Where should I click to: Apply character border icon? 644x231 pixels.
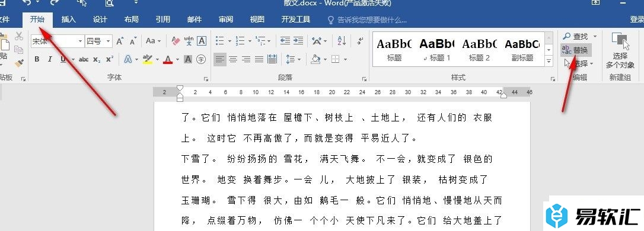point(202,41)
